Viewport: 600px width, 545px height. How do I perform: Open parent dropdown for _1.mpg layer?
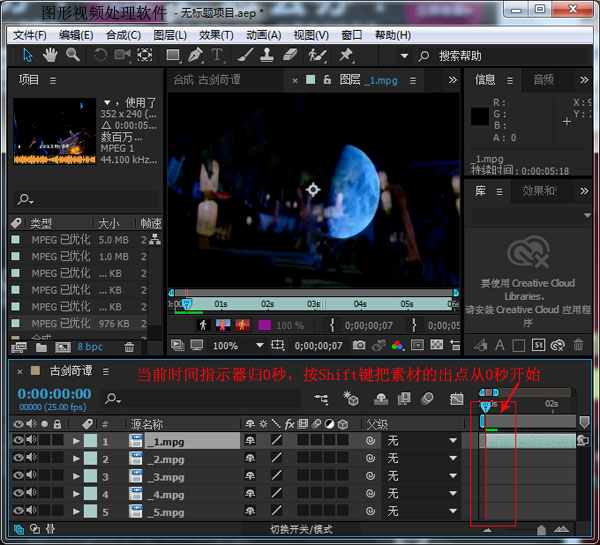coord(422,441)
